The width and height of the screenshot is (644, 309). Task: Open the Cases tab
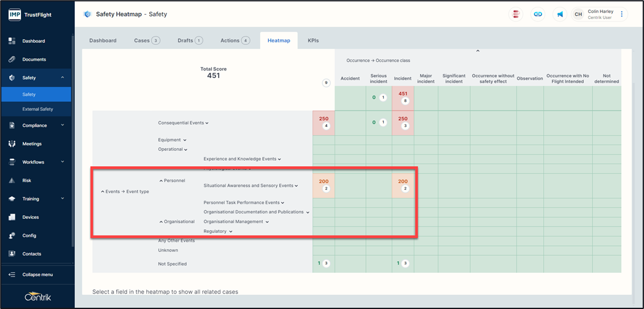coord(146,40)
